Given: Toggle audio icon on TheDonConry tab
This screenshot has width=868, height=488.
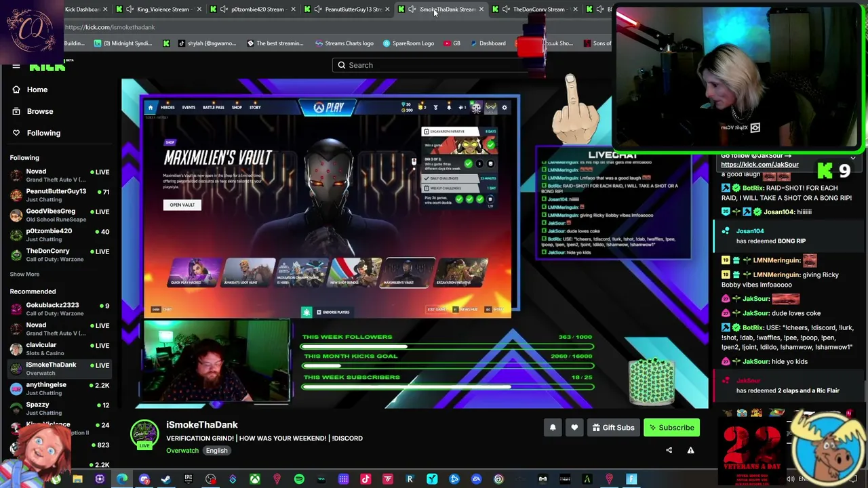Looking at the screenshot, I should click(506, 9).
